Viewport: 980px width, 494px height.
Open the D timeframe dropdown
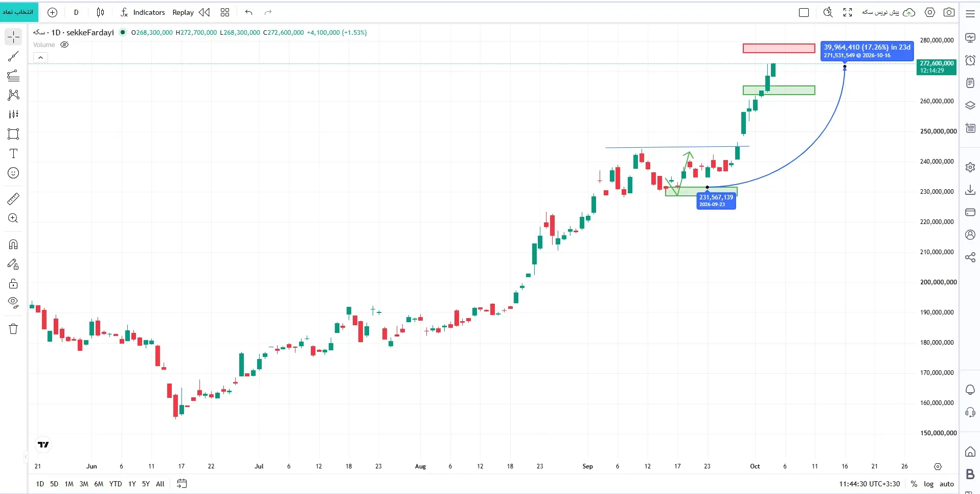[x=76, y=12]
